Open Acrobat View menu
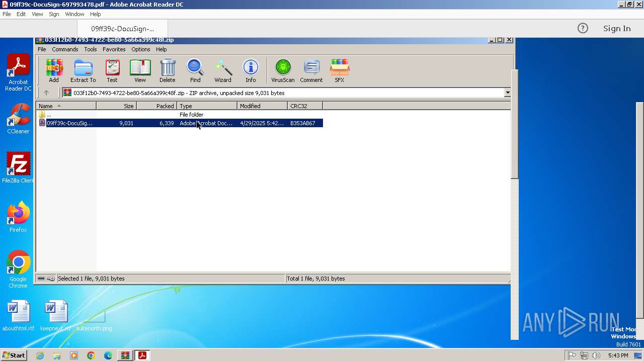 click(37, 14)
